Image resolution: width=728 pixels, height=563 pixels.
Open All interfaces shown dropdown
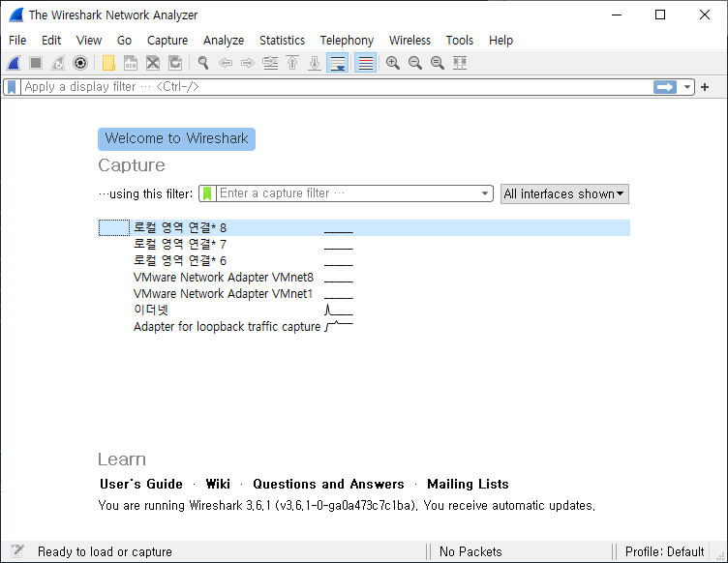pos(564,193)
